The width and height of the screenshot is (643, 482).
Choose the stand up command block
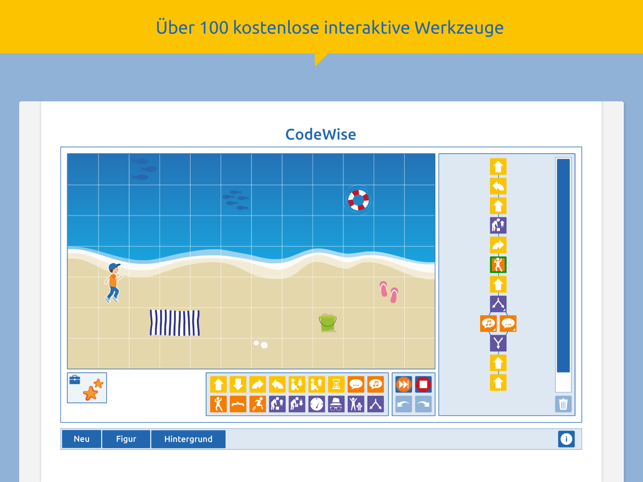(317, 385)
